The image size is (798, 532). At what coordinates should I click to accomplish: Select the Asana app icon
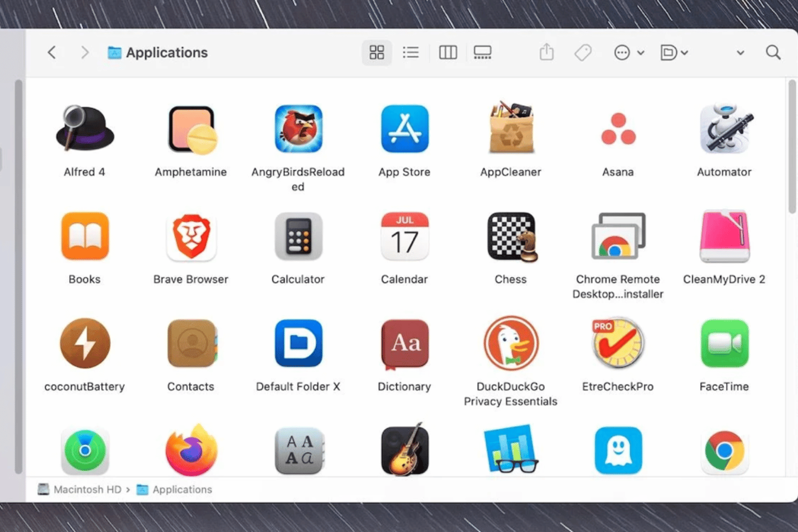pyautogui.click(x=618, y=129)
